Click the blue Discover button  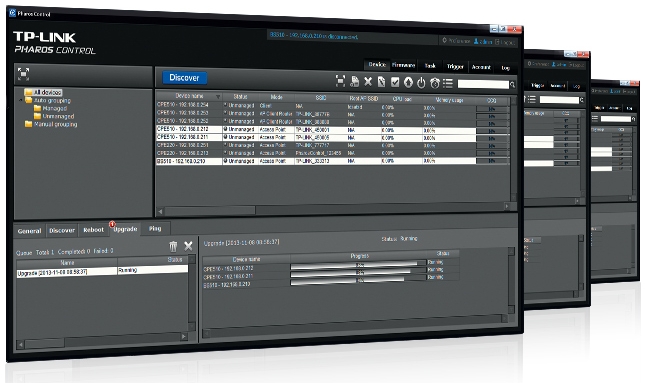184,78
